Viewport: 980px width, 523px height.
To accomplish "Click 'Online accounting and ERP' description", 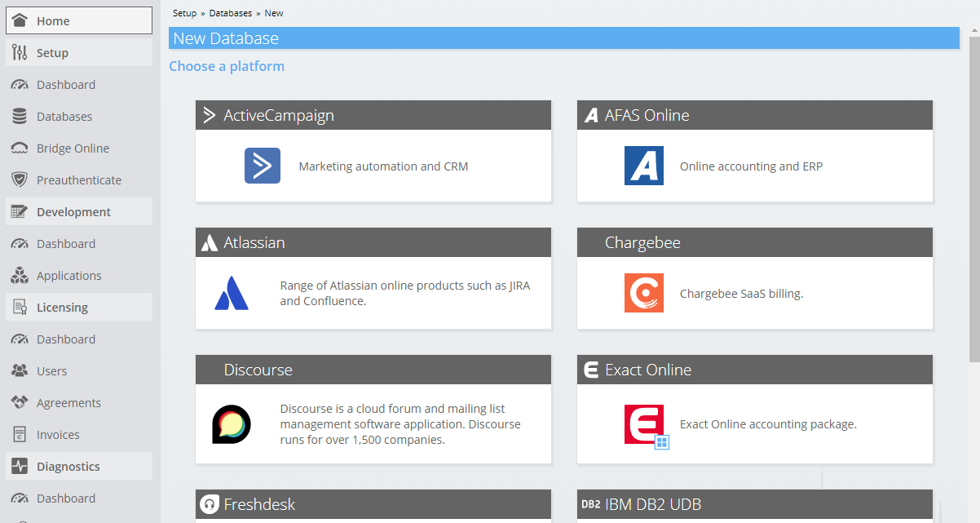I will tap(751, 166).
